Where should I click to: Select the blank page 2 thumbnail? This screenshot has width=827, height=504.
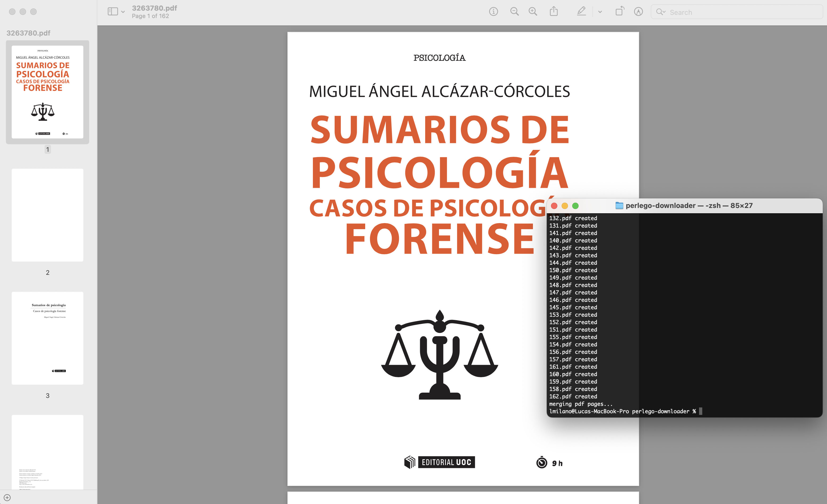[x=47, y=215]
